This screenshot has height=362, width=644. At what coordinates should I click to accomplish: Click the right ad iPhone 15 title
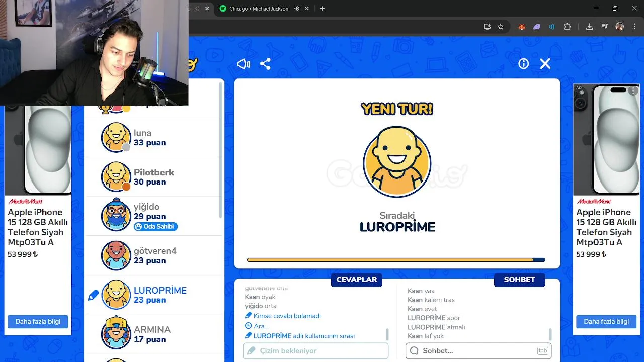pyautogui.click(x=606, y=227)
